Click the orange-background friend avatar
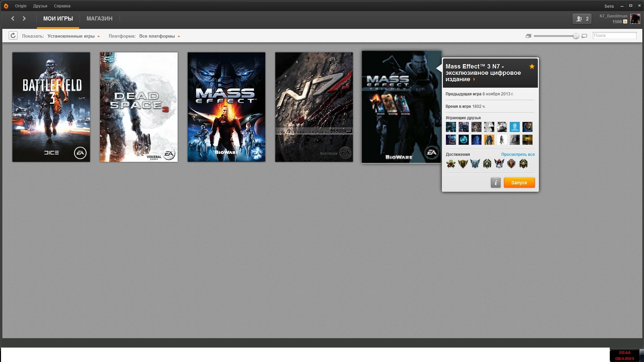Viewport: 644px width, 362px height. click(x=489, y=140)
